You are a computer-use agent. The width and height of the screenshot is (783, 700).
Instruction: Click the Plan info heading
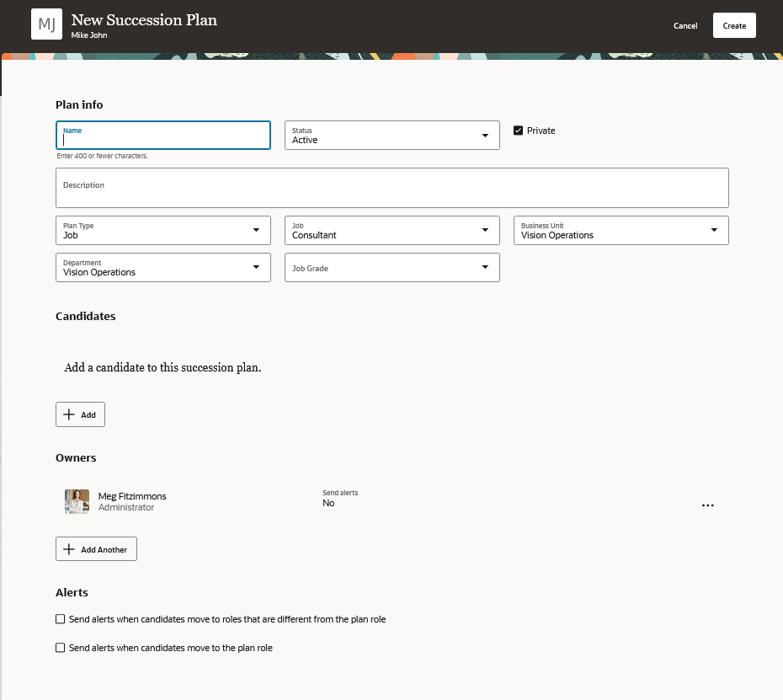pos(79,104)
